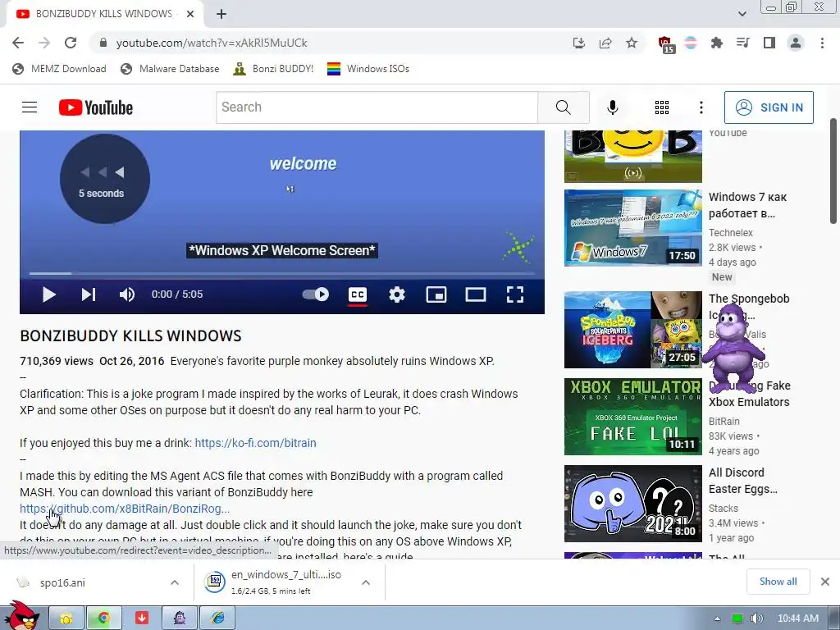Go to YouTube home via logo
This screenshot has width=840, height=630.
click(96, 107)
